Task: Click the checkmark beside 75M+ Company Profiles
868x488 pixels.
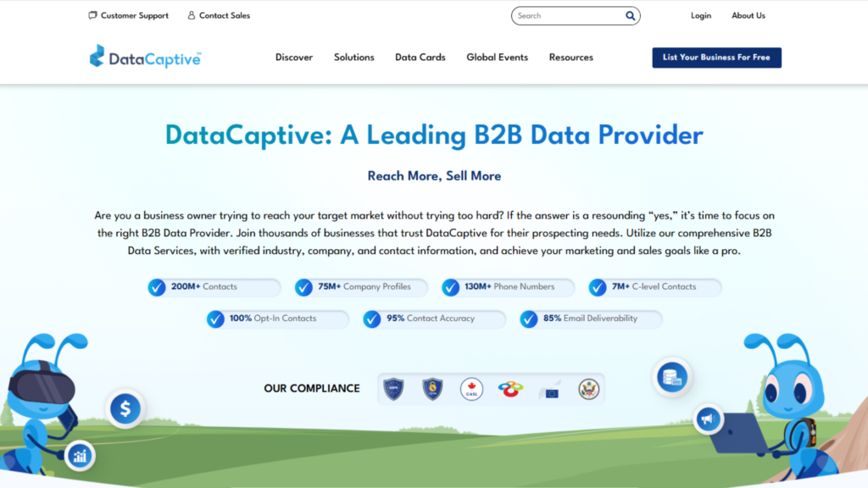Action: point(303,287)
